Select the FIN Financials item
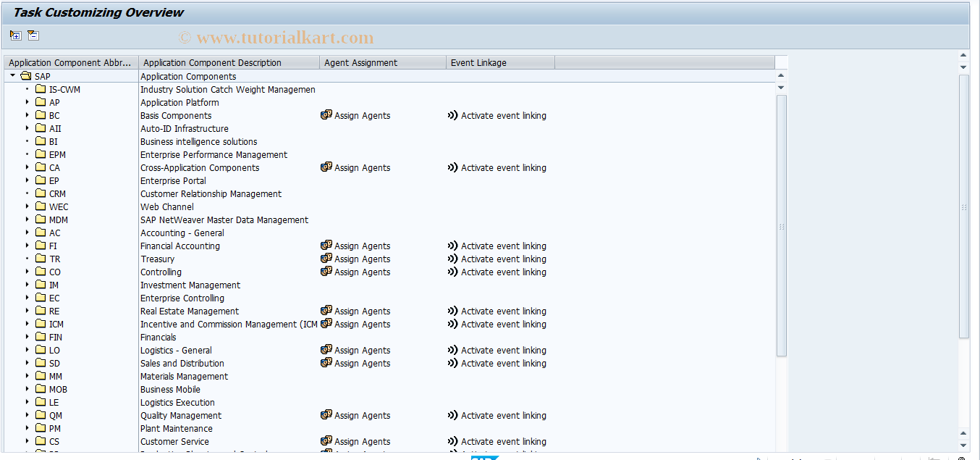 56,337
